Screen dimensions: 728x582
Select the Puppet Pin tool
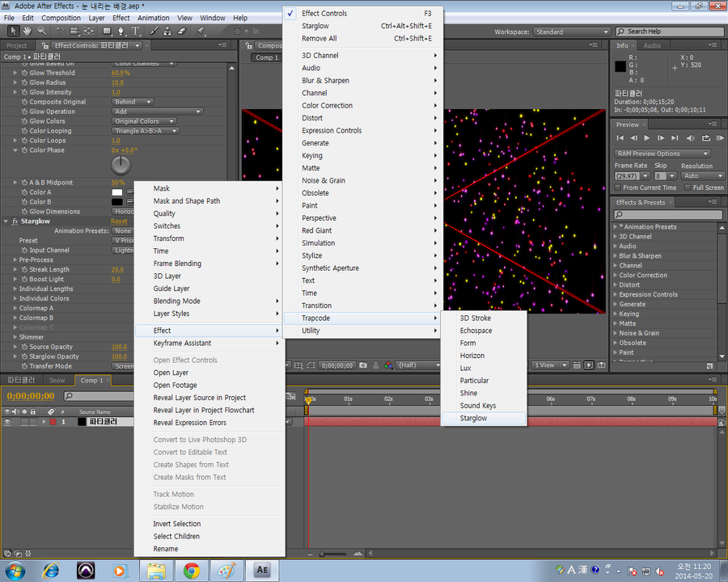pyautogui.click(x=201, y=31)
